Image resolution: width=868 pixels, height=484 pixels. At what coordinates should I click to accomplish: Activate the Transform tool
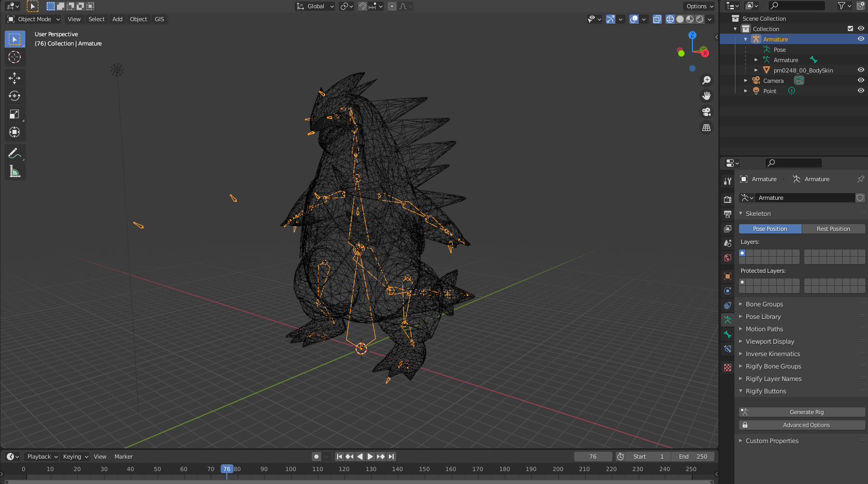(15, 132)
